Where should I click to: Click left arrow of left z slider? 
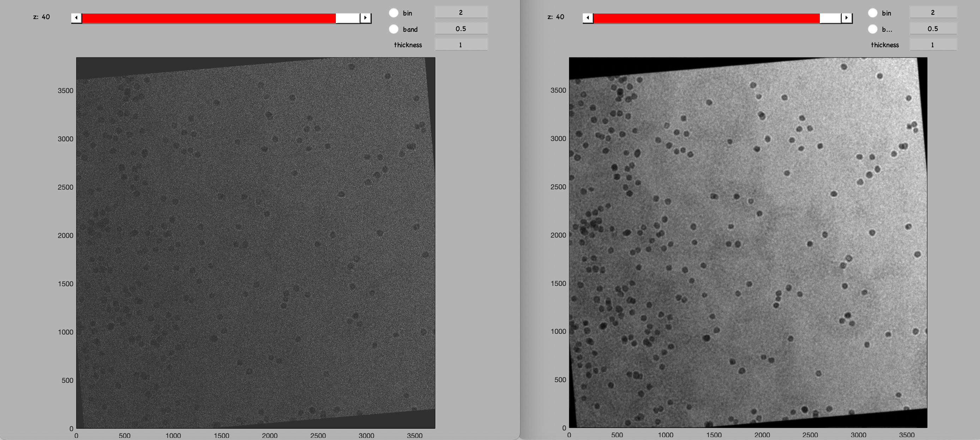(77, 18)
